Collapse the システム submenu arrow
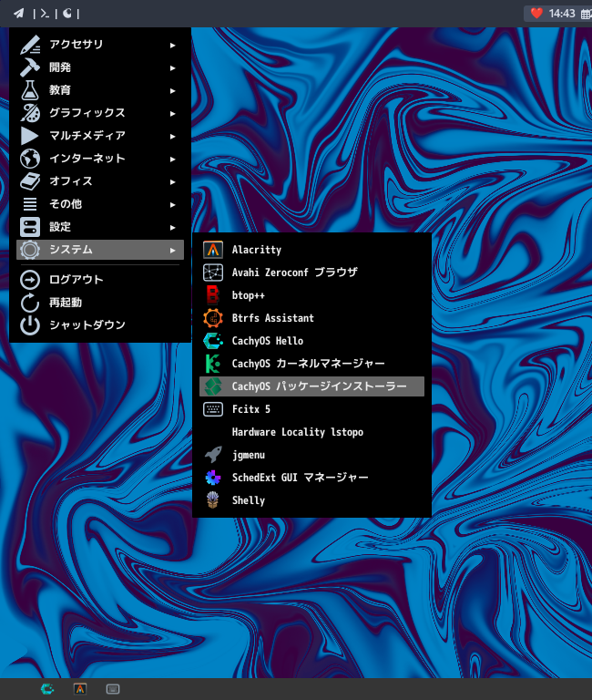This screenshot has width=592, height=700. coord(173,250)
